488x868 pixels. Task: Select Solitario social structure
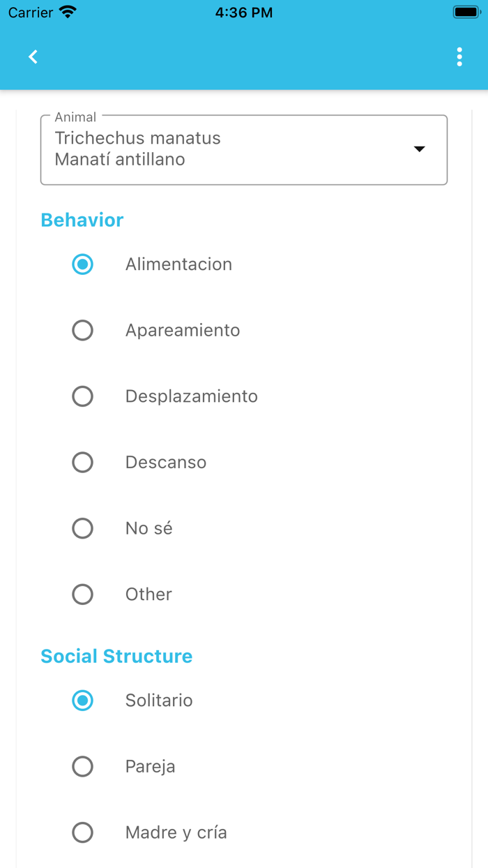(x=83, y=701)
